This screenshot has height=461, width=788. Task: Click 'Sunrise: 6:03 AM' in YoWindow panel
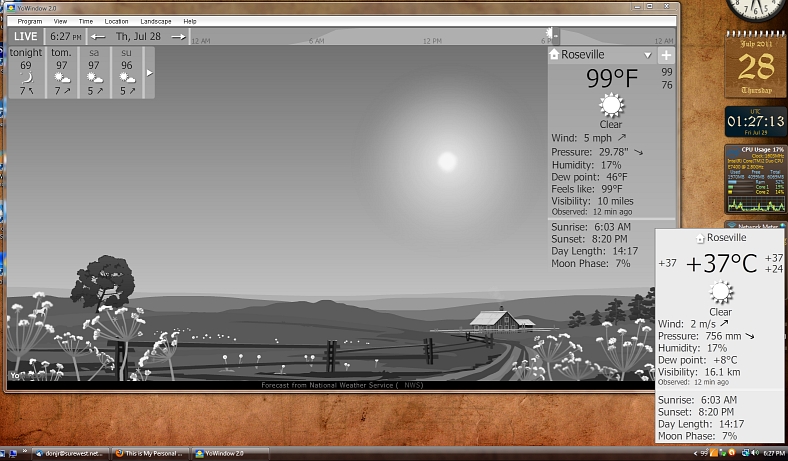point(591,227)
